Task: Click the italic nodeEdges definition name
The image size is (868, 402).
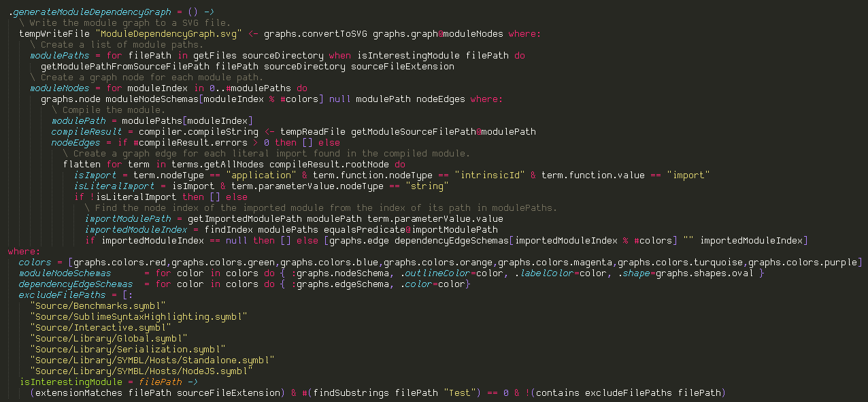Action: click(x=76, y=142)
